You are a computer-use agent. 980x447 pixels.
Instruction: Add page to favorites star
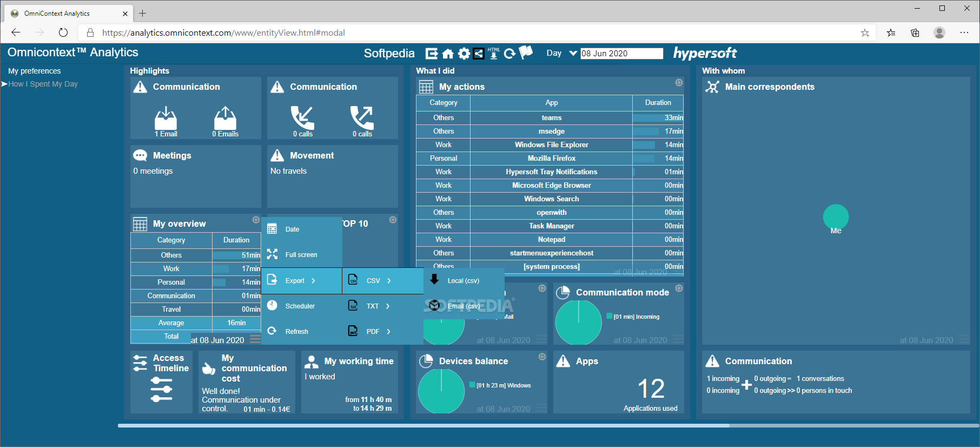pos(865,32)
